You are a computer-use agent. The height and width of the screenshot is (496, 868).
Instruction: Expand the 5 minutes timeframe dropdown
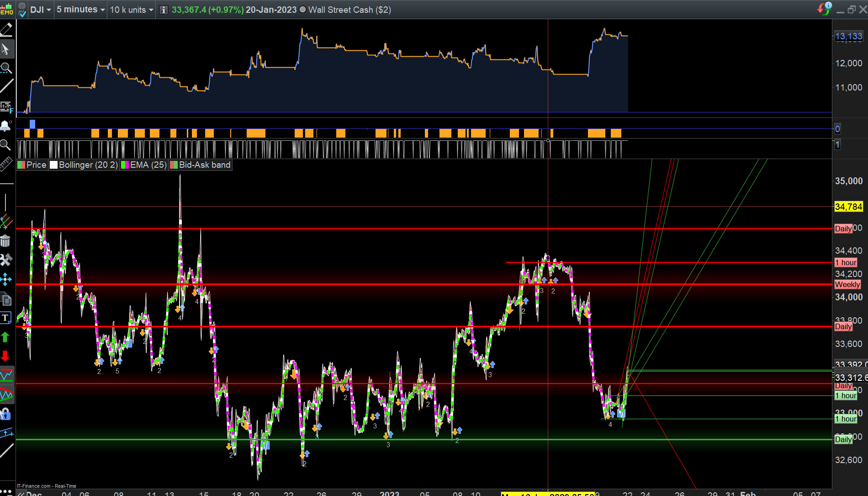80,10
